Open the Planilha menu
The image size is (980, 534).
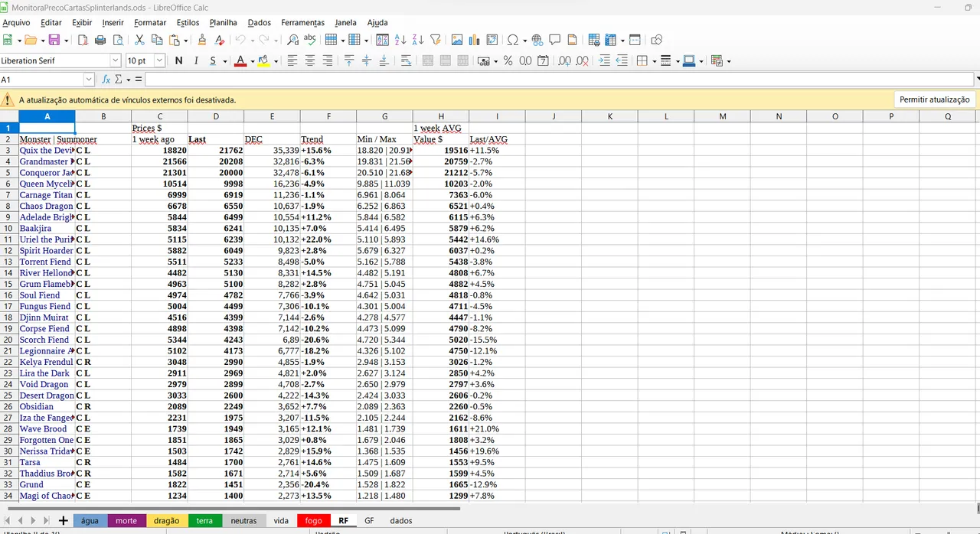coord(224,23)
